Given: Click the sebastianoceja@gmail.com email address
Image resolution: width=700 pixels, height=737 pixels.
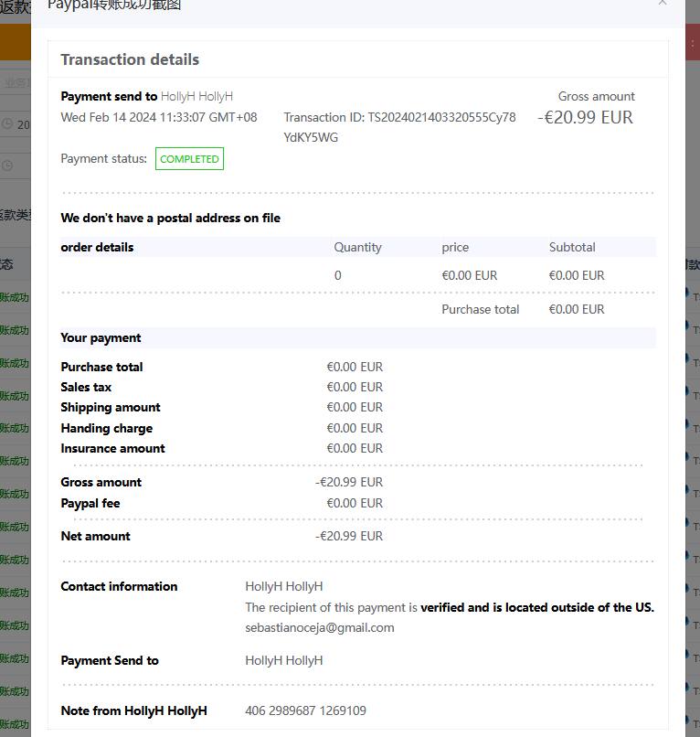Looking at the screenshot, I should (319, 627).
